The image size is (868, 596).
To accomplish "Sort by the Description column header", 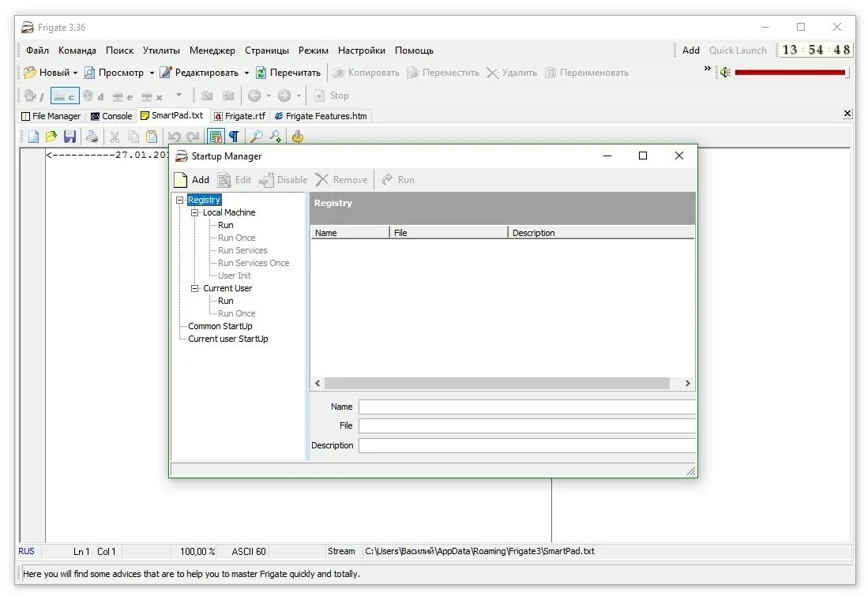I will point(600,233).
